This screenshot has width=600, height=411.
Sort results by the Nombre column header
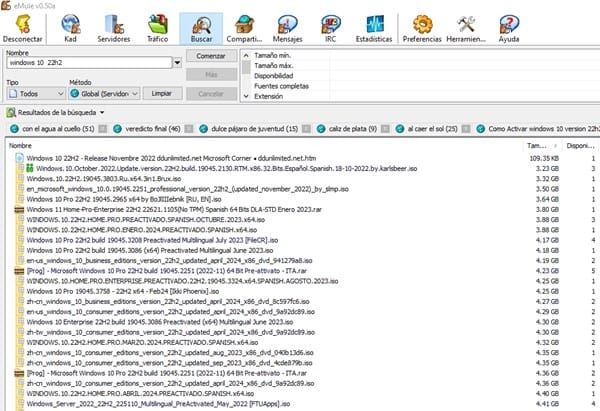pyautogui.click(x=264, y=146)
